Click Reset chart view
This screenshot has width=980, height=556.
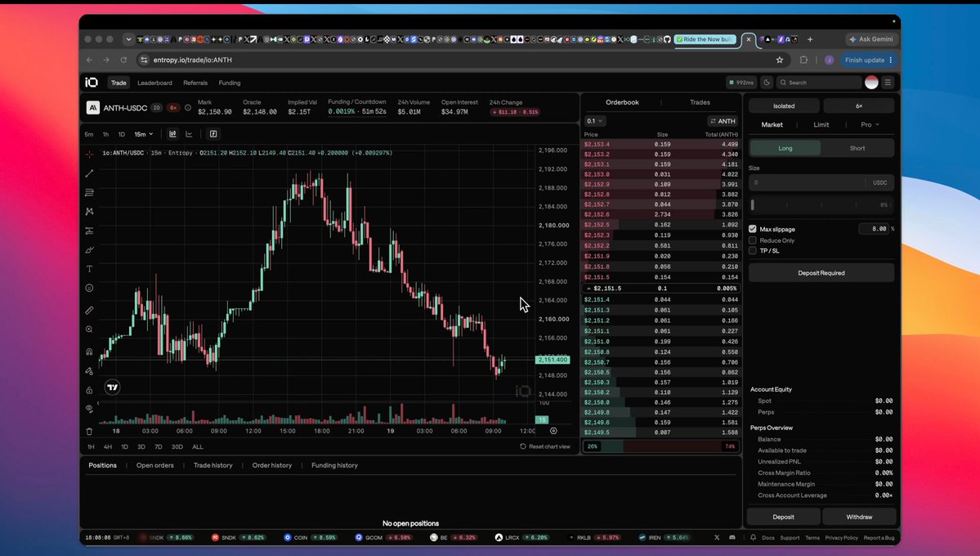pos(545,446)
